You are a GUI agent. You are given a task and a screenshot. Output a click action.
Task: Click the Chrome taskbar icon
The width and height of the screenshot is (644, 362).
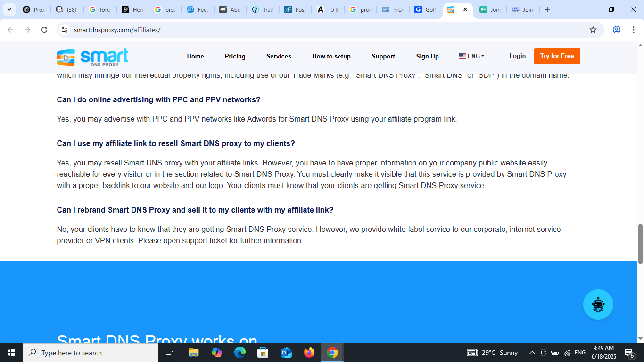click(332, 353)
